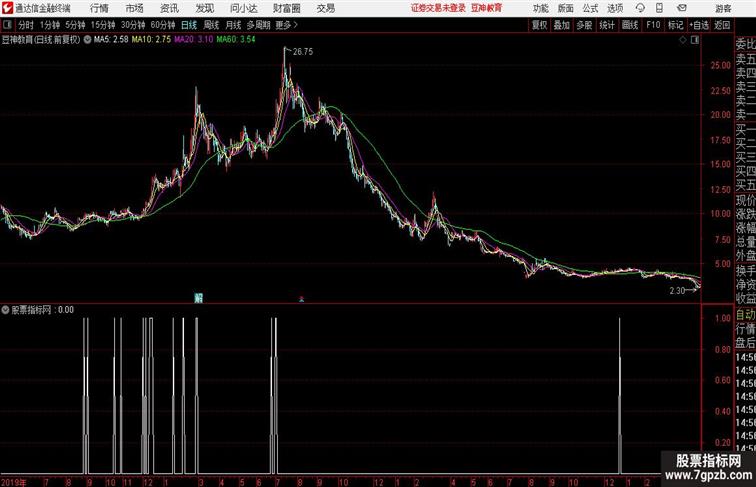Select the 日线 daily period tab
This screenshot has width=756, height=487.
189,25
